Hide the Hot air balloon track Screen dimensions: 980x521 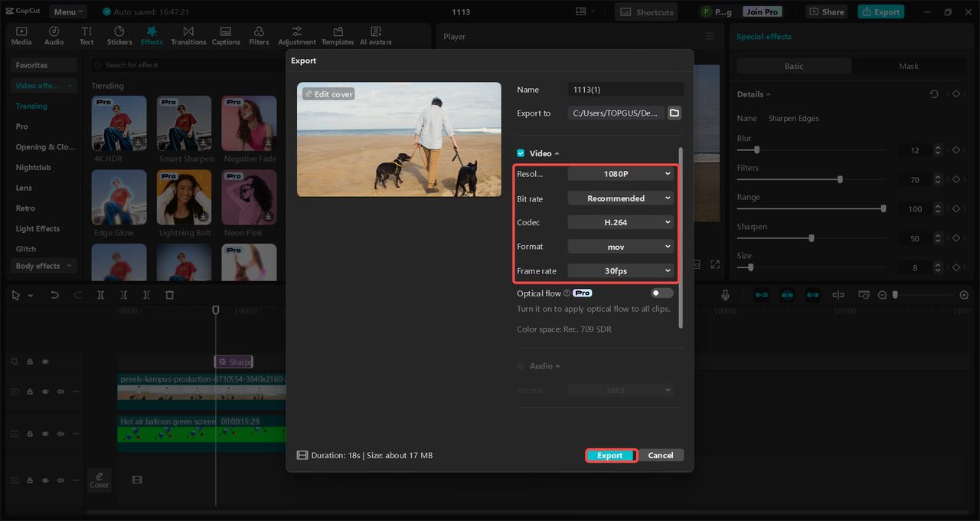(x=45, y=434)
